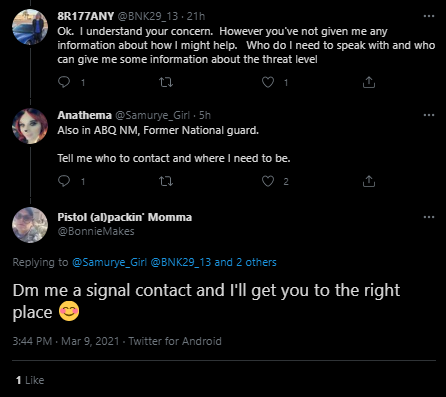Open the @Samurye_Girl mention link
446x397 pixels.
coord(110,262)
